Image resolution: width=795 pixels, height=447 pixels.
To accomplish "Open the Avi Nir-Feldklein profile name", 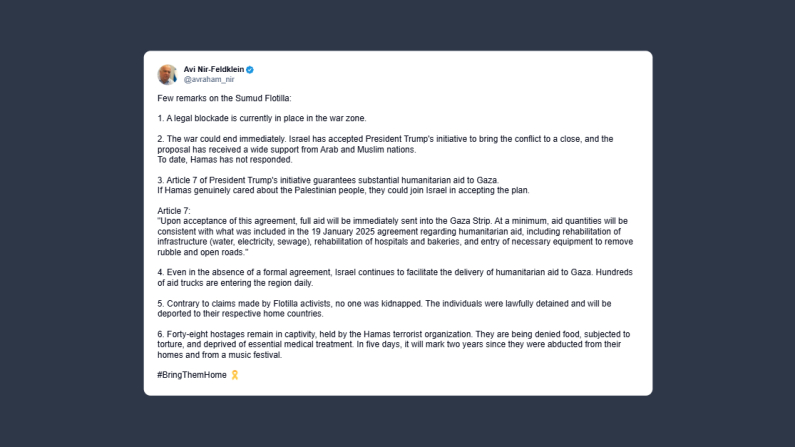I will [213, 69].
